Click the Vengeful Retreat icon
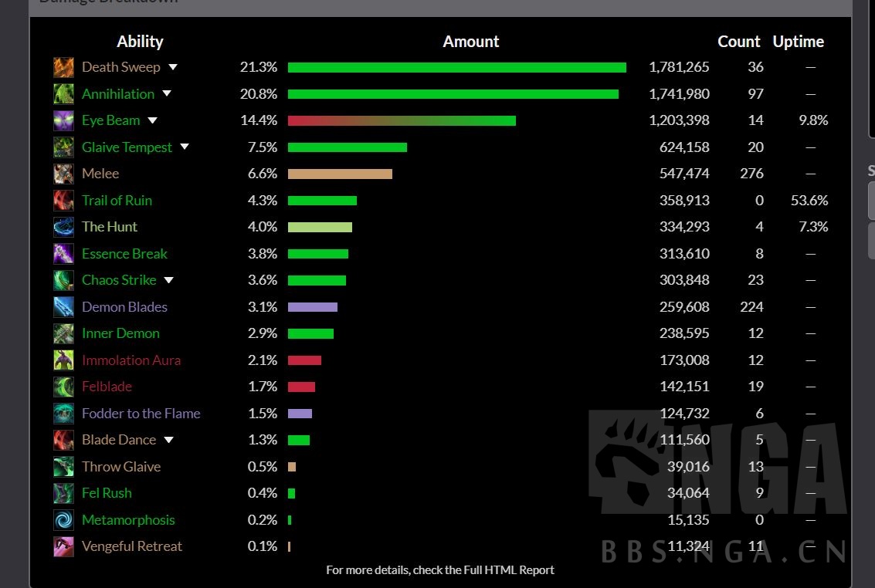The image size is (875, 588). pyautogui.click(x=63, y=546)
